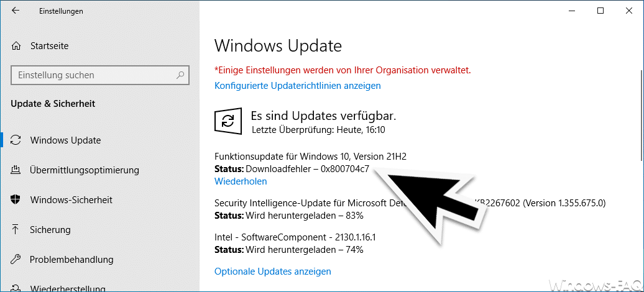The height and width of the screenshot is (292, 644).
Task: Open the Startseite home icon
Action: (x=16, y=45)
